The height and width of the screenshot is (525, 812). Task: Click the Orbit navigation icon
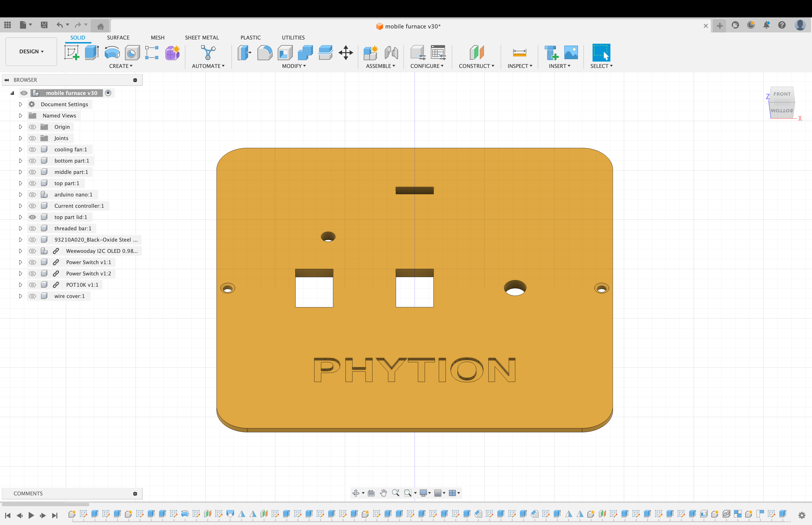pos(356,493)
